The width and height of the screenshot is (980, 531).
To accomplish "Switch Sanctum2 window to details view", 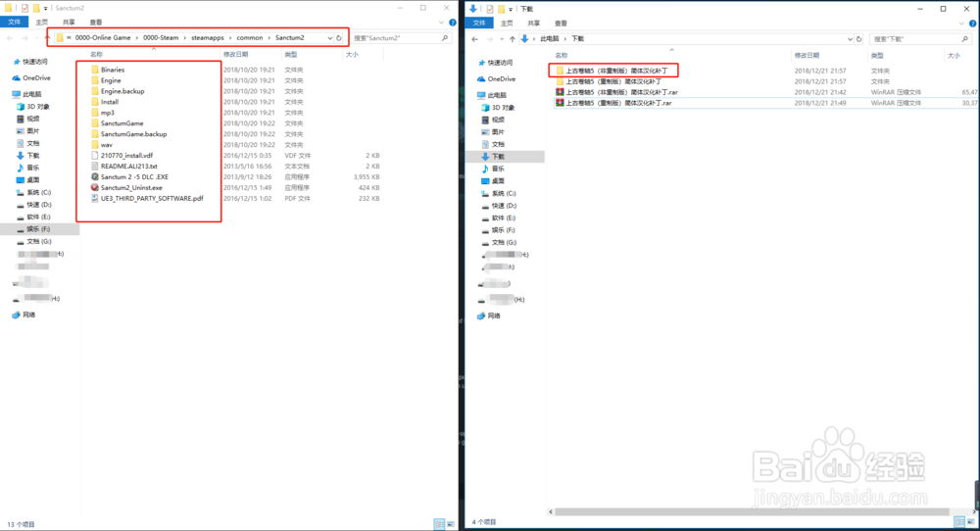I will tap(439, 523).
